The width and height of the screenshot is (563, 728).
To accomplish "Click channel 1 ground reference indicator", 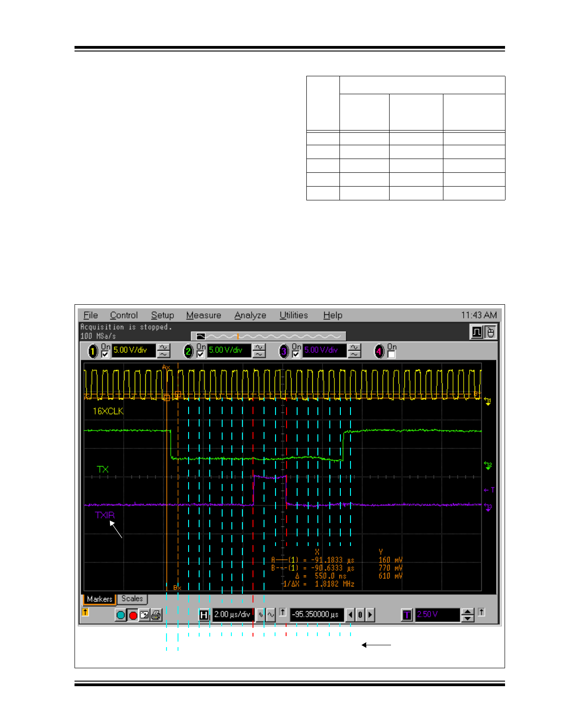I will (488, 402).
